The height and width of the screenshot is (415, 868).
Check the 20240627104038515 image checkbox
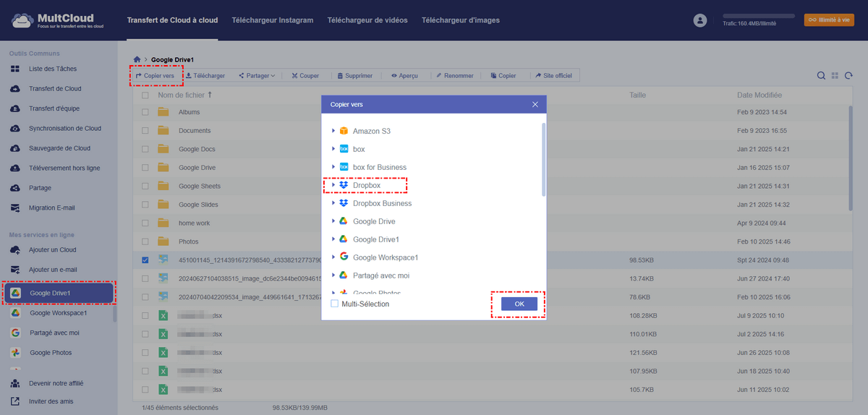click(145, 278)
